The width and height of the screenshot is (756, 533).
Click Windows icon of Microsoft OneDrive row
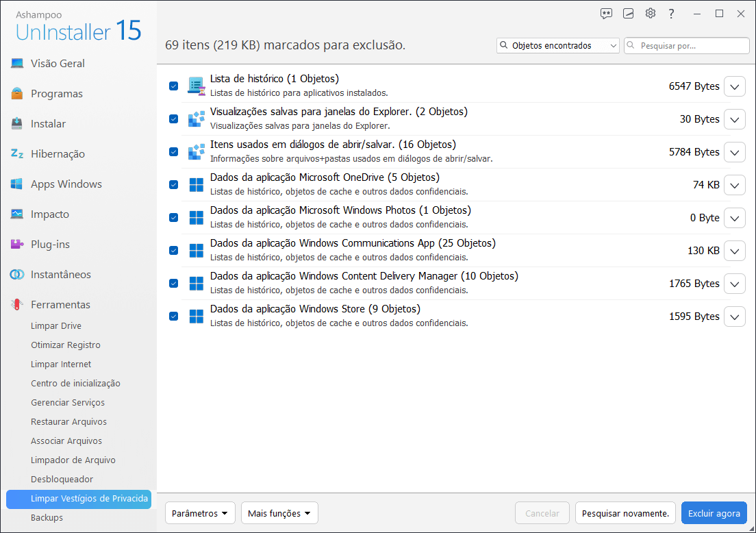pos(197,185)
